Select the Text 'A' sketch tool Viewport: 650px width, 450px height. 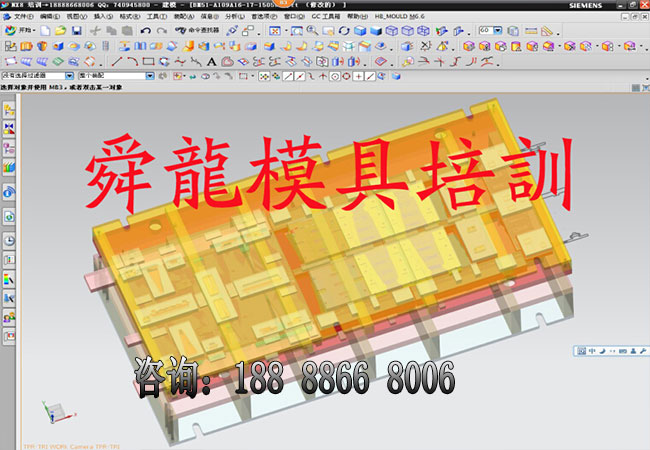point(212,61)
